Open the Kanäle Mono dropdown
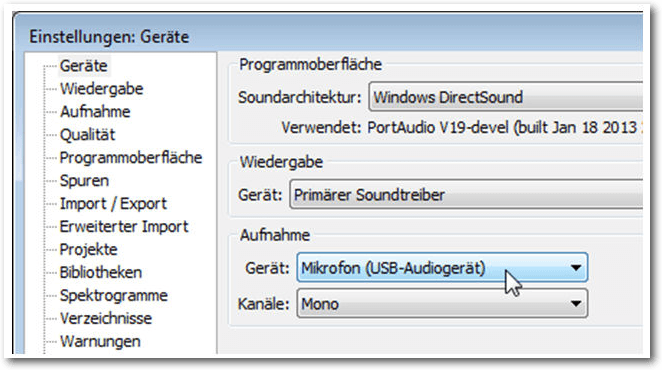This screenshot has width=662, height=370. pyautogui.click(x=442, y=304)
